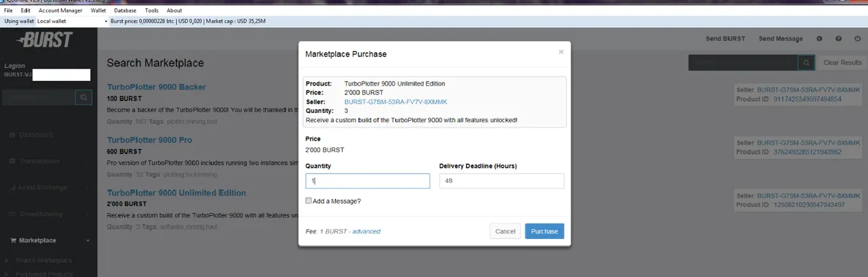This screenshot has height=277, width=868.
Task: Open the Wallet menu
Action: pyautogui.click(x=98, y=11)
